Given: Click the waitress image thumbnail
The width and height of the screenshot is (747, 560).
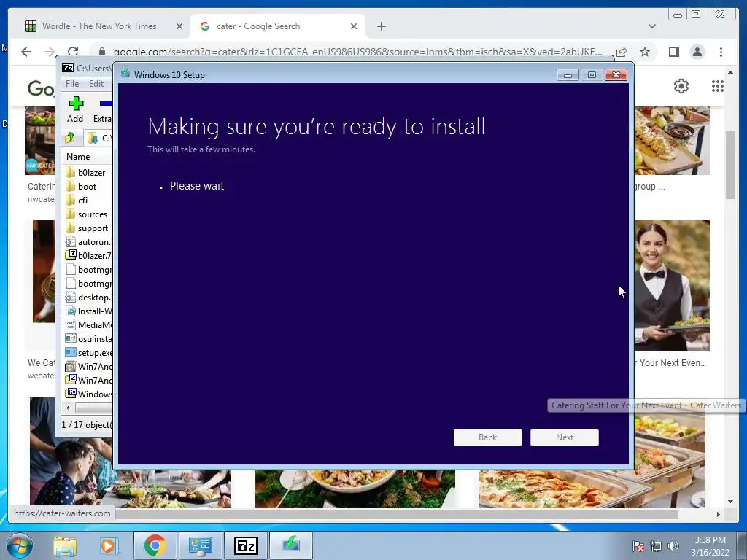Looking at the screenshot, I should coord(672,286).
